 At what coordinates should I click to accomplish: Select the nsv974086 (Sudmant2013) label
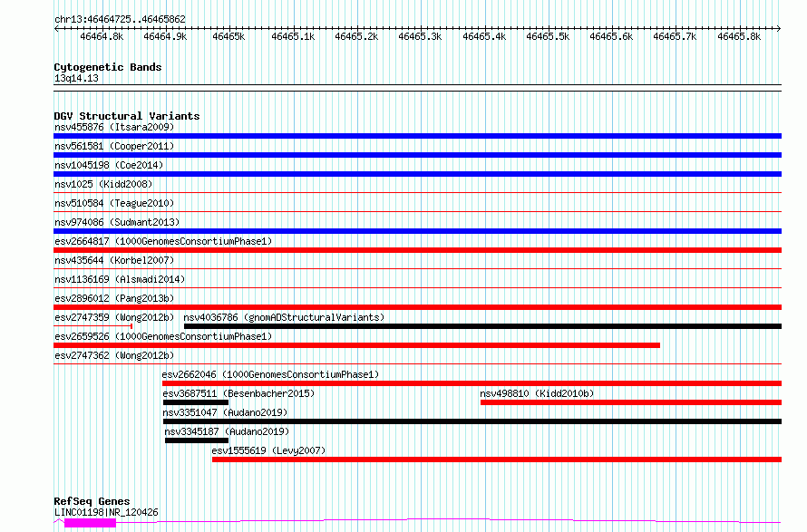[x=117, y=222]
